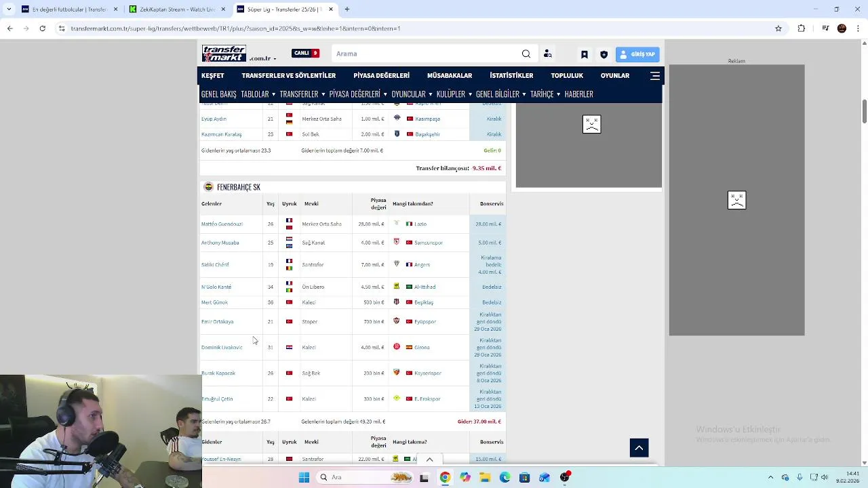Open KEŞFET in the main menu
The height and width of the screenshot is (488, 868).
212,75
